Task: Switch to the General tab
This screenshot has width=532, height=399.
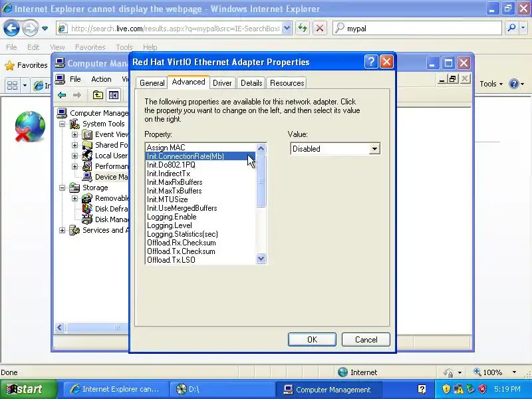Action: [152, 83]
